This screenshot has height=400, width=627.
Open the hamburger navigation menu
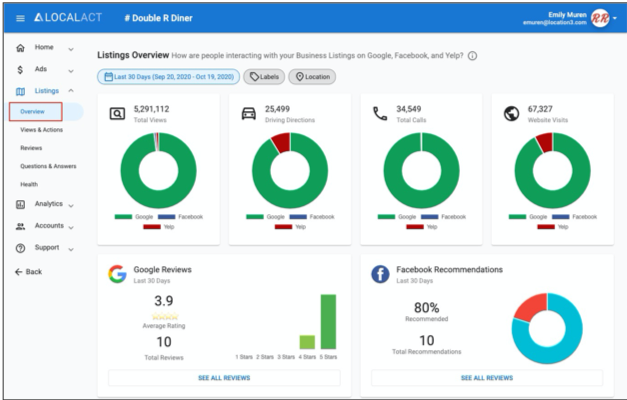(x=20, y=18)
